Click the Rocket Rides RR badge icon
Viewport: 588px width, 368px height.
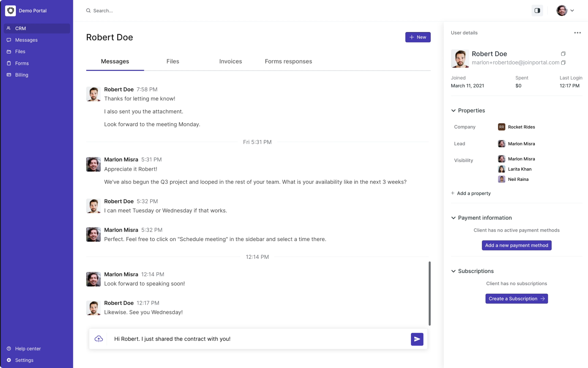[x=502, y=127]
